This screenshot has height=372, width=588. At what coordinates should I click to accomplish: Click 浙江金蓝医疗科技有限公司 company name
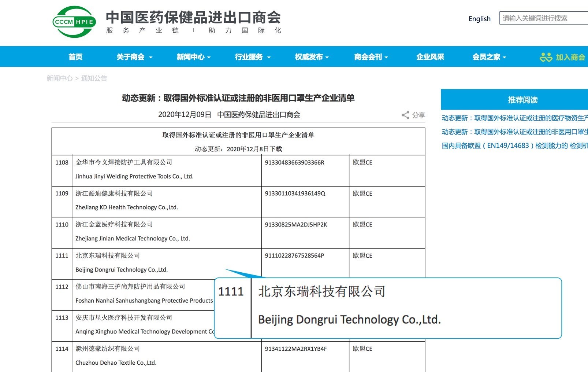tap(114, 225)
